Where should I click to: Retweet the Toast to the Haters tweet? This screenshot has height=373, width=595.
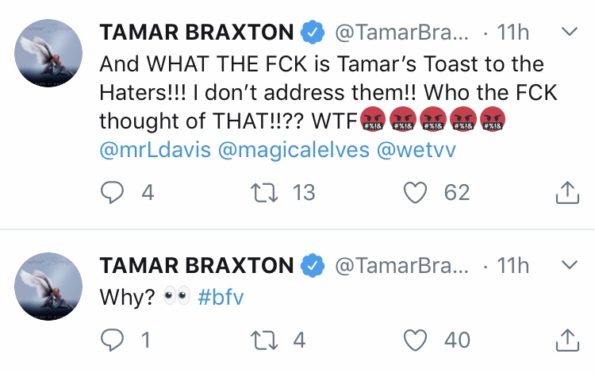(264, 193)
